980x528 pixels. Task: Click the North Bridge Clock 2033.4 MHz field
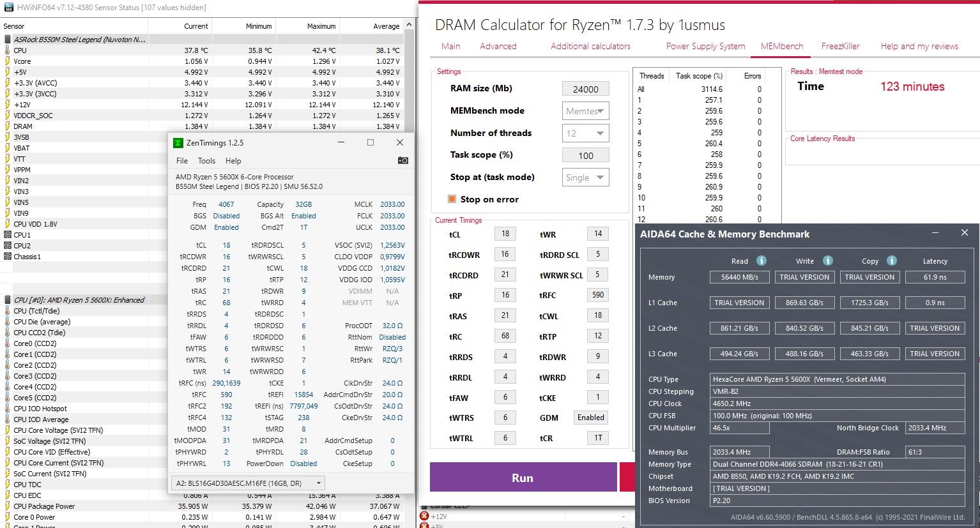[935, 428]
